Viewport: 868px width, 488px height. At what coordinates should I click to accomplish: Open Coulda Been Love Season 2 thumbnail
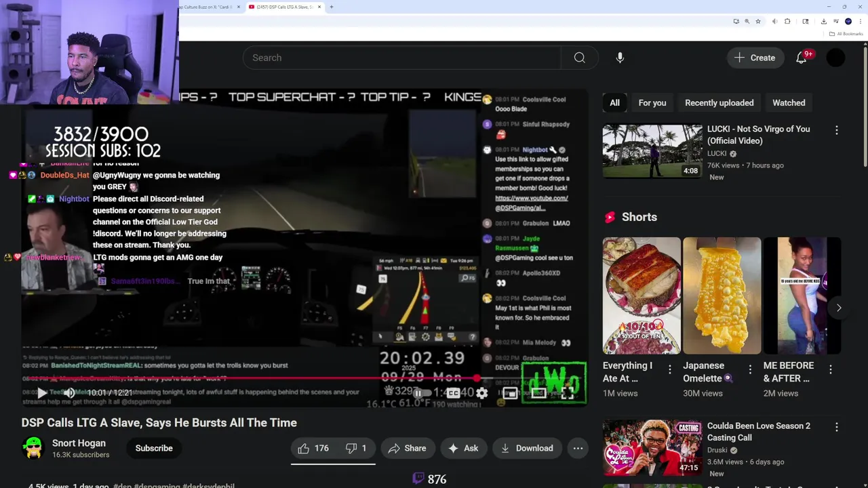pos(652,448)
